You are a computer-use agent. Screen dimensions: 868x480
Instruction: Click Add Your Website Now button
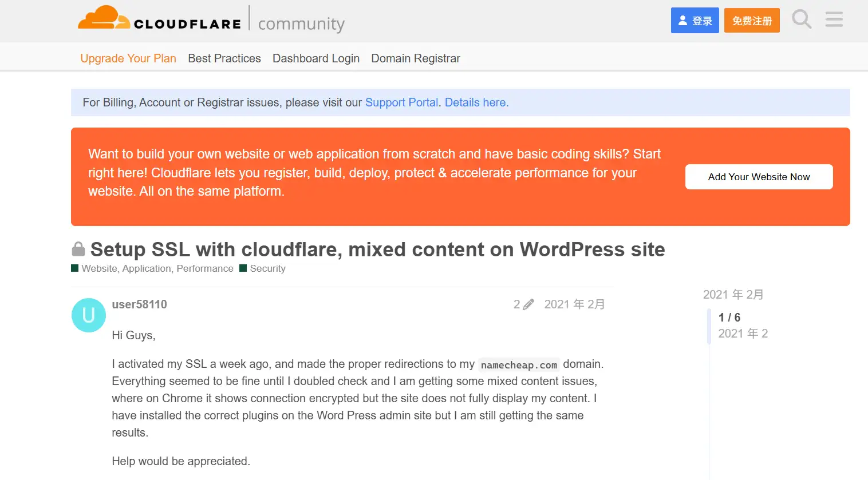[x=759, y=177]
